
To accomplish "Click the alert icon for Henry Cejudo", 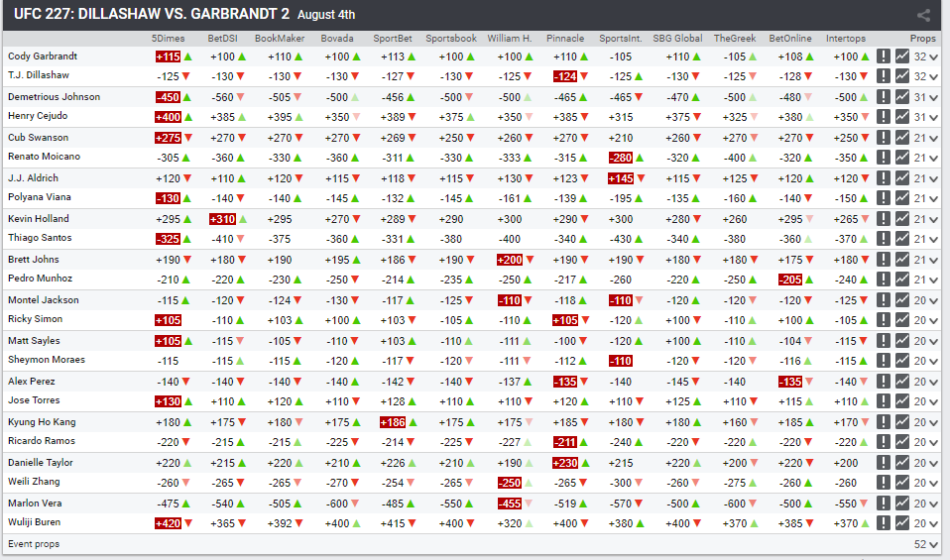I will pos(884,117).
